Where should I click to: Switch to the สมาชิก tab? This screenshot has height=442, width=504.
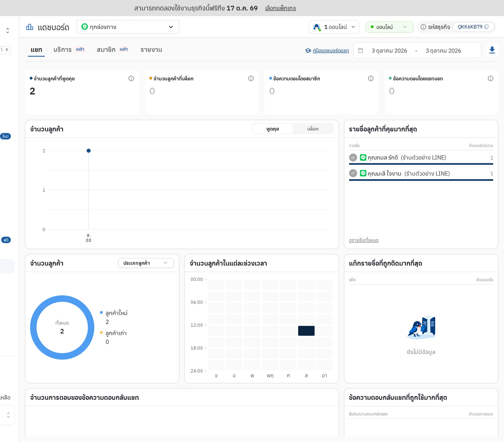click(x=113, y=50)
